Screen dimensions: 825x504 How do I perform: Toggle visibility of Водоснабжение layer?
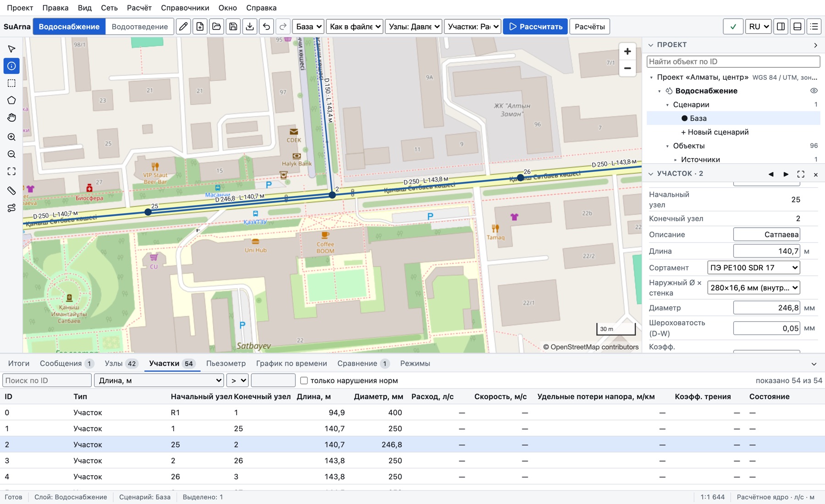[x=814, y=91]
